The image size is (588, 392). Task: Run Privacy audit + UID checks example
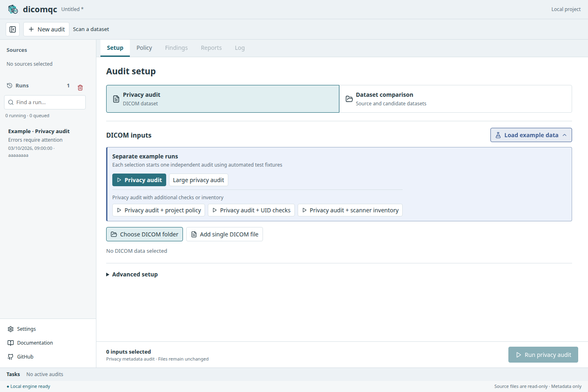coord(251,210)
